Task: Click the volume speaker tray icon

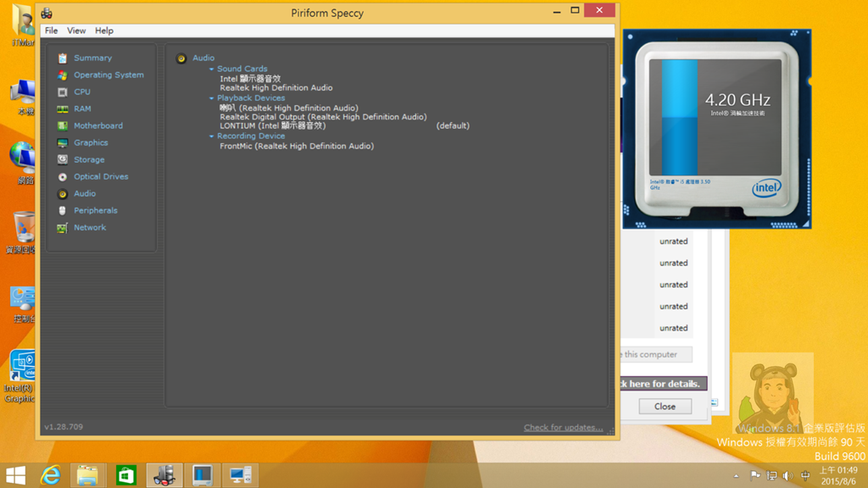Action: pos(787,476)
